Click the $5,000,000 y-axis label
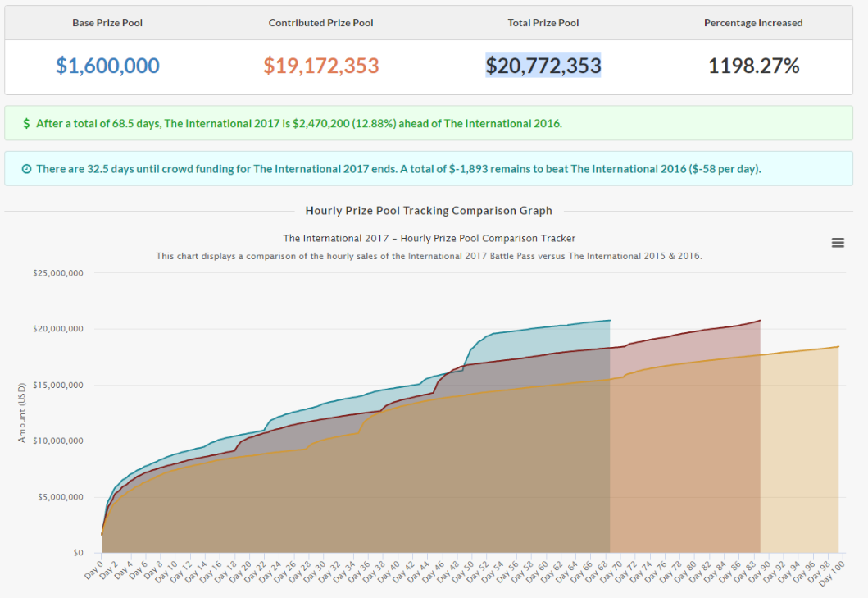The image size is (868, 598). 61,497
